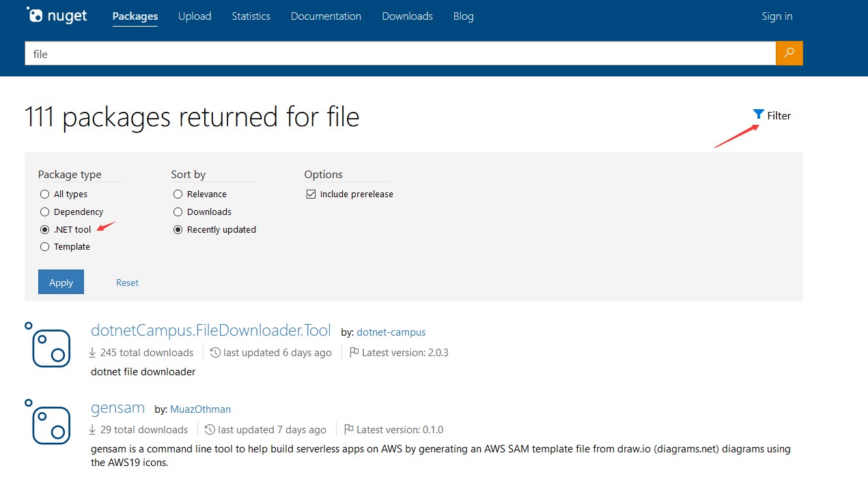Uncheck Include prerelease option
The height and width of the screenshot is (479, 868).
click(x=311, y=194)
